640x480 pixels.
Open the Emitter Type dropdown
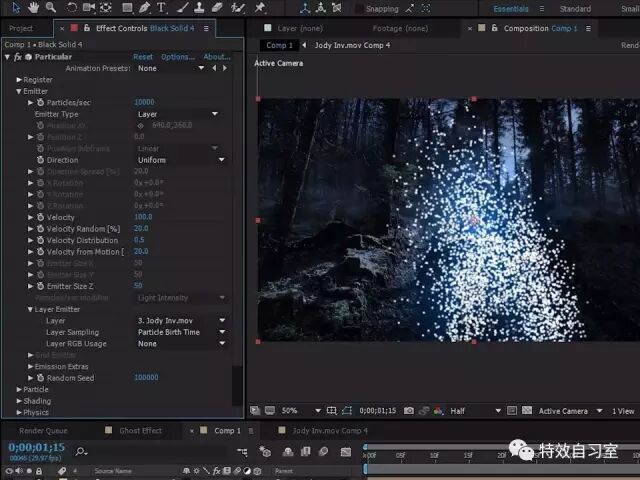178,114
